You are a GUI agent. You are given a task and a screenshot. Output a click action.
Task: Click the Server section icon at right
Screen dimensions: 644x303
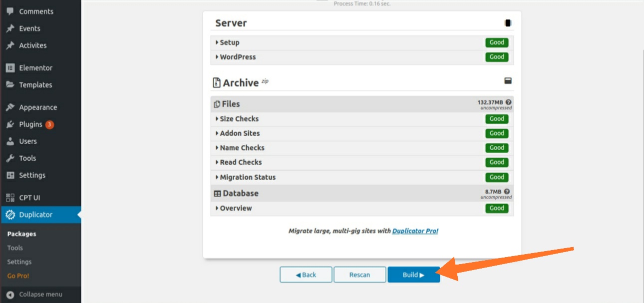click(508, 23)
